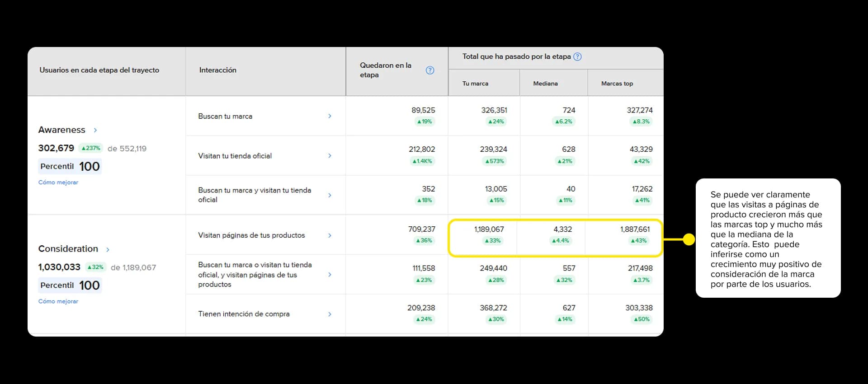The image size is (868, 384).
Task: Select the Marcas top column header
Action: point(617,84)
